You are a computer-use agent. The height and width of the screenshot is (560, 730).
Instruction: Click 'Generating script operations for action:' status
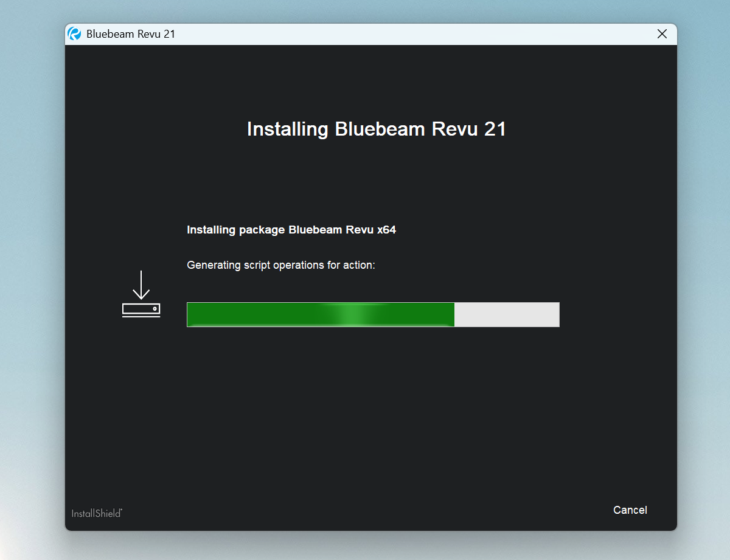coord(281,265)
